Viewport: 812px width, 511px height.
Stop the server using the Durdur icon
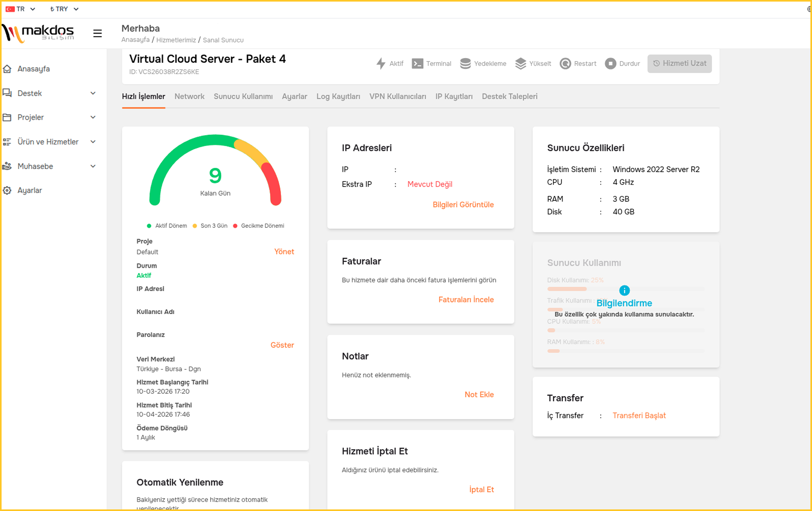coord(611,64)
